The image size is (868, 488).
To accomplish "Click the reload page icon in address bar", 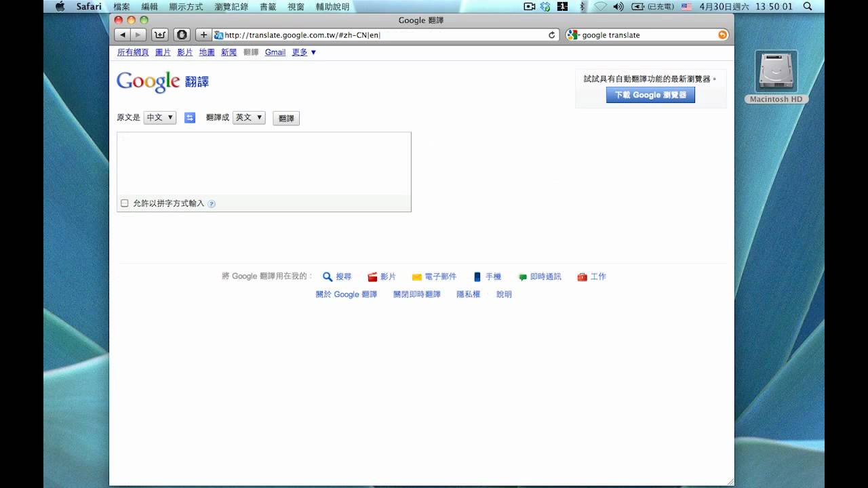I will (x=552, y=35).
